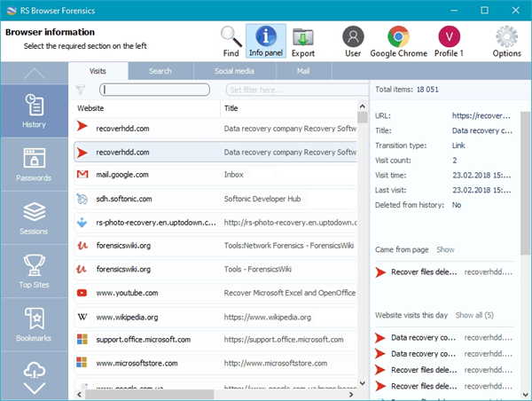Click the filter text input field

pyautogui.click(x=154, y=90)
